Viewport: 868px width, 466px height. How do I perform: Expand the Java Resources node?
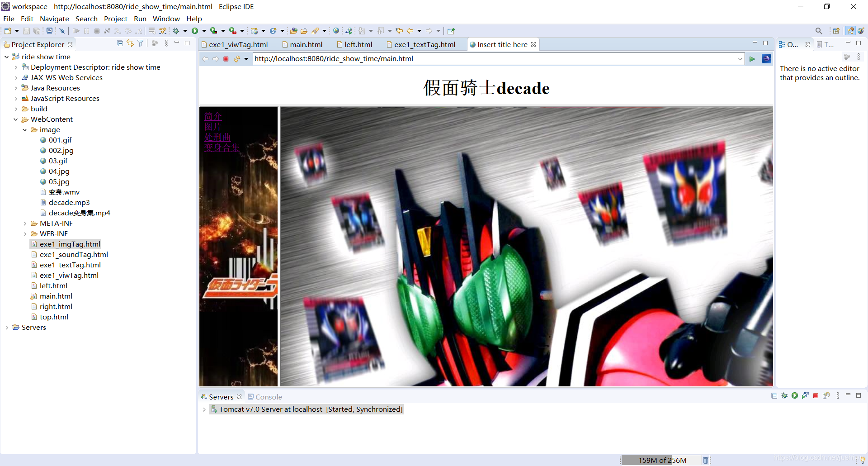(16, 88)
